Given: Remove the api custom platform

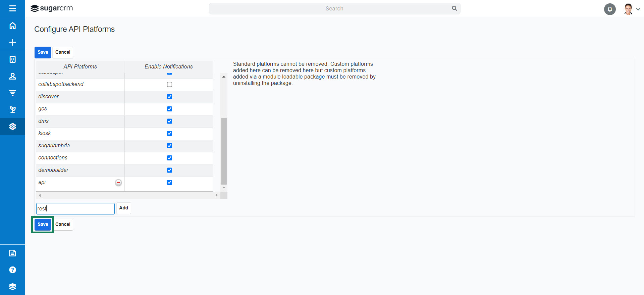Looking at the screenshot, I should 118,183.
